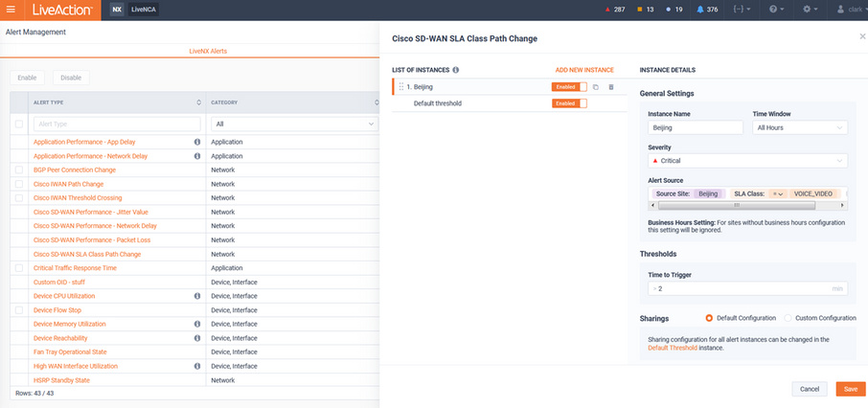Show info for Device Reachability
This screenshot has width=868, height=408.
197,338
